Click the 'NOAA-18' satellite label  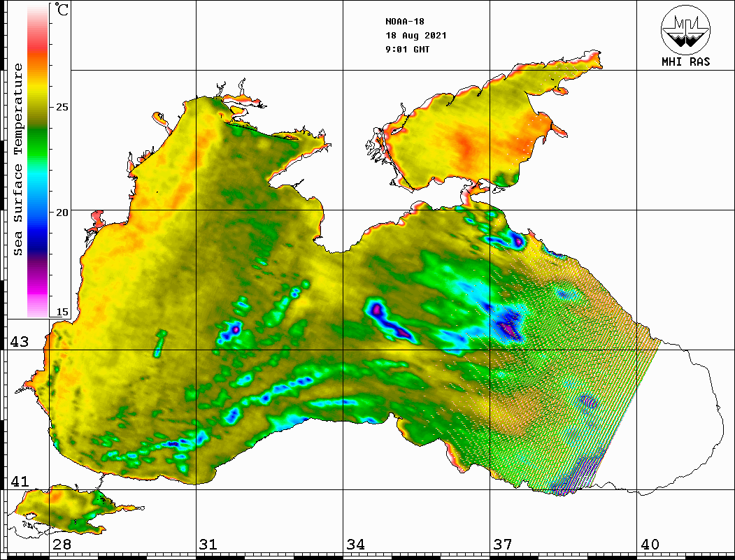click(x=405, y=22)
